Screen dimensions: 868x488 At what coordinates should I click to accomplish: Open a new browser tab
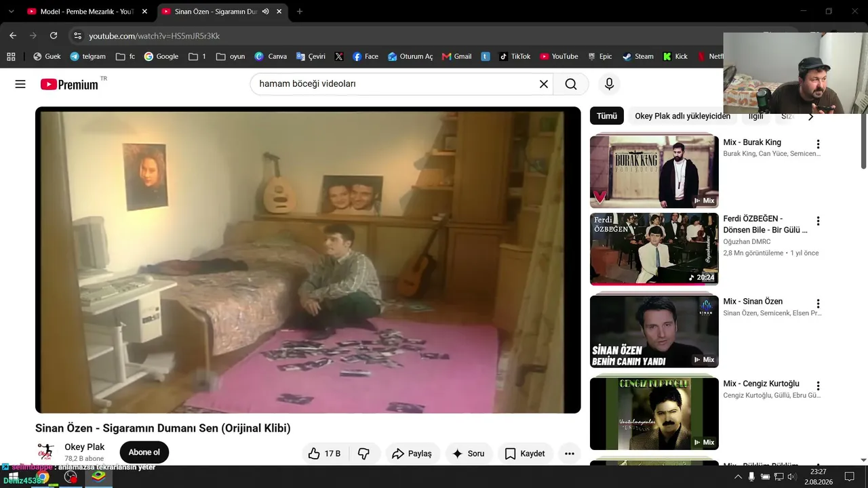[300, 12]
